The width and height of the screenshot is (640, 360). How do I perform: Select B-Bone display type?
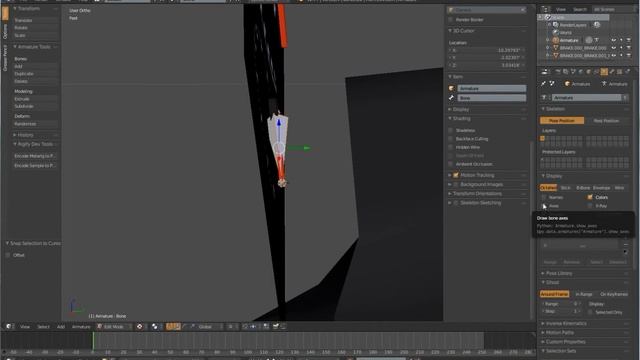583,188
